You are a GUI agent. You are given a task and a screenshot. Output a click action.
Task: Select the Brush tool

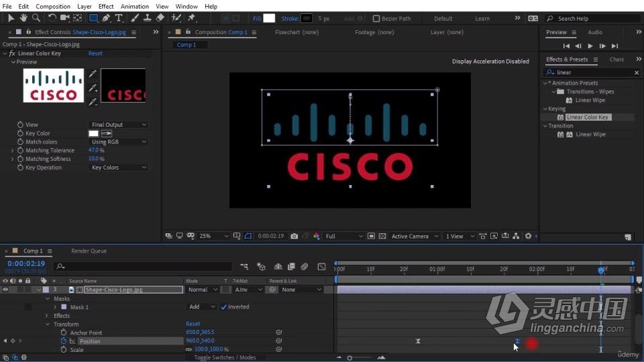(x=134, y=17)
